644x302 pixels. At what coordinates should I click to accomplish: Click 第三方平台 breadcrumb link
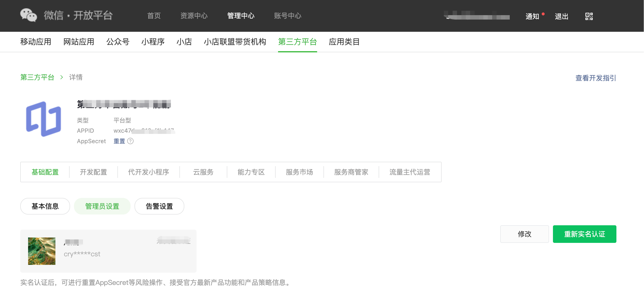tap(37, 77)
